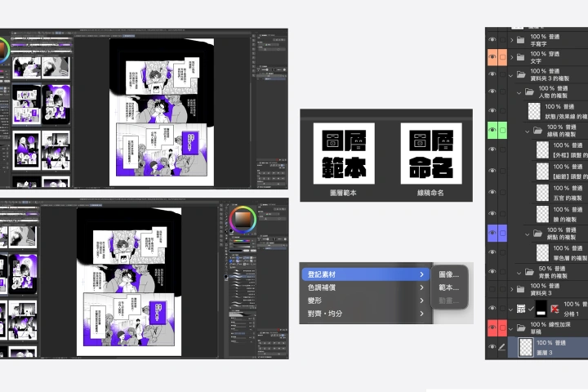Click the checkmark icon on 分格 1 row
Screen dimensions: 588x392
[530, 309]
